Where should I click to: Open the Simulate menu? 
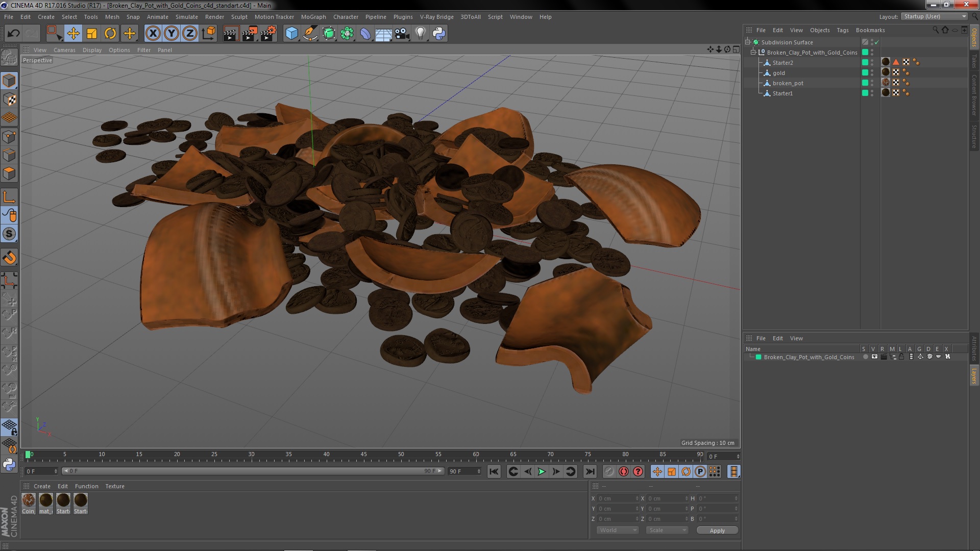(187, 17)
